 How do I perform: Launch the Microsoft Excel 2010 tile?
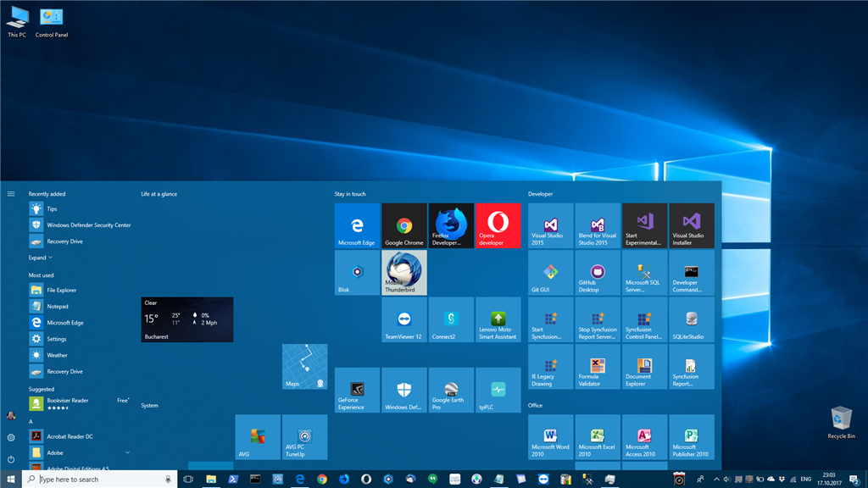point(598,436)
